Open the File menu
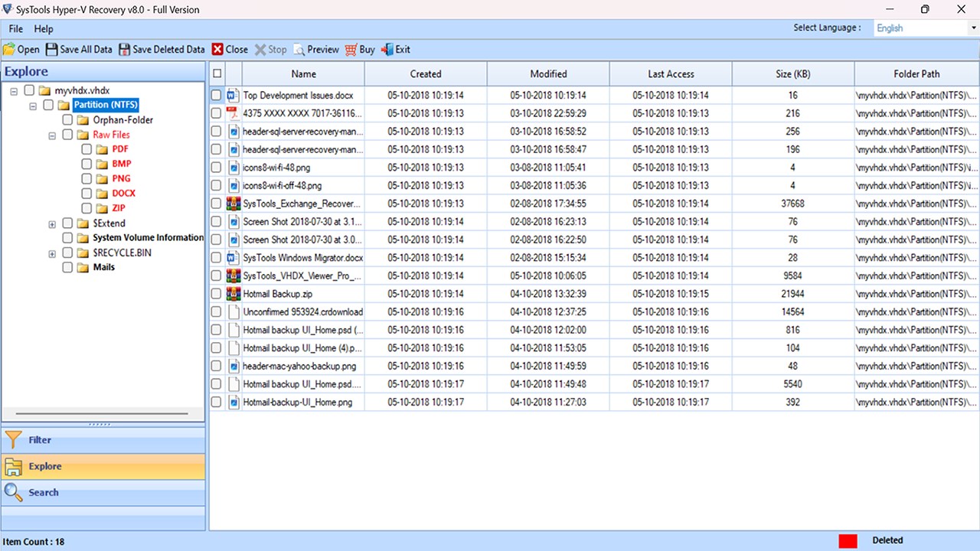This screenshot has height=551, width=980. click(x=16, y=29)
